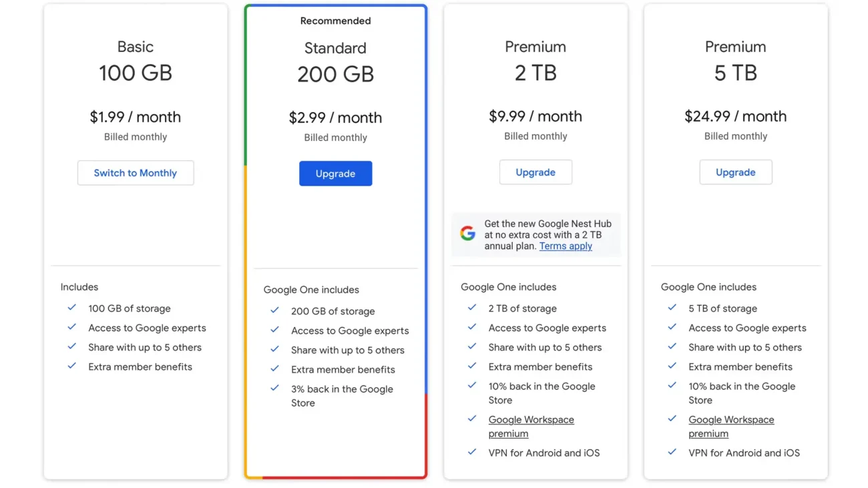Click the checkmark beside 200 GB of storage

click(x=274, y=311)
